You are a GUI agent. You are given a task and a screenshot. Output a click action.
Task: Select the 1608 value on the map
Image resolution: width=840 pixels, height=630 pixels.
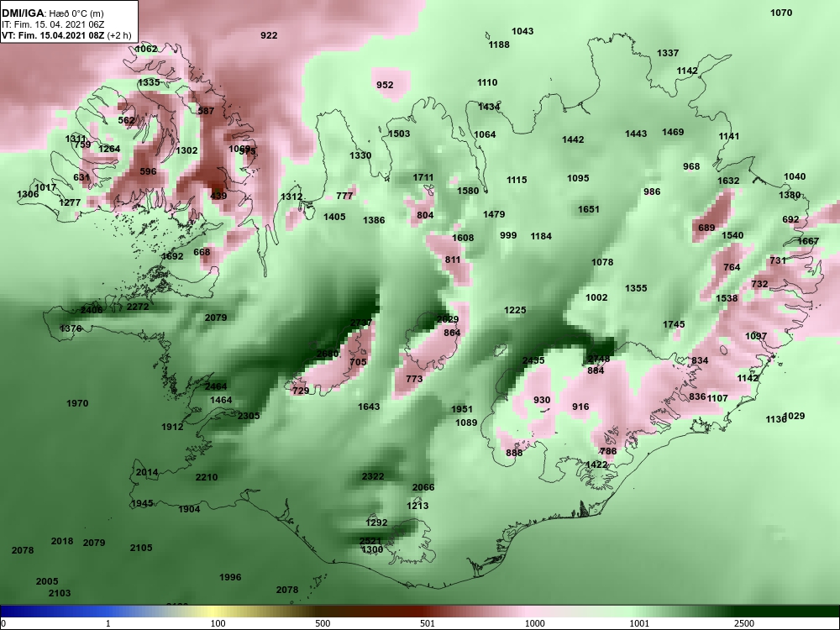click(x=463, y=238)
